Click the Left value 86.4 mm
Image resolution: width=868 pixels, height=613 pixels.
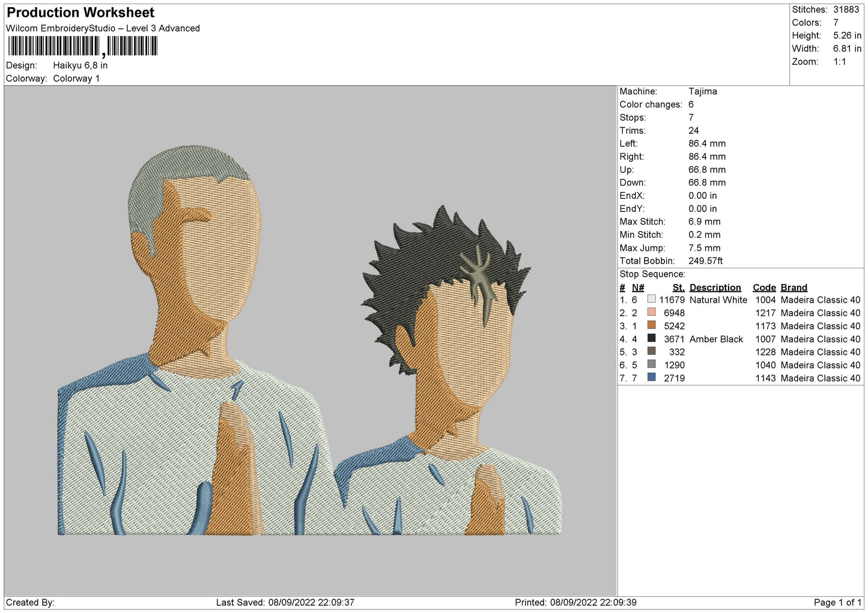click(707, 143)
